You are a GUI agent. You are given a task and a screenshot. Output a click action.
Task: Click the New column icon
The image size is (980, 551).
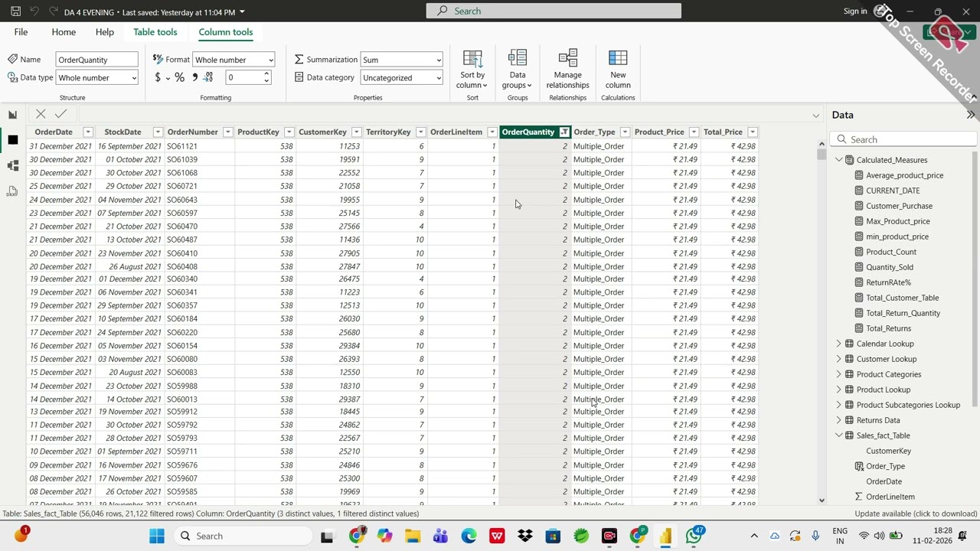click(618, 70)
